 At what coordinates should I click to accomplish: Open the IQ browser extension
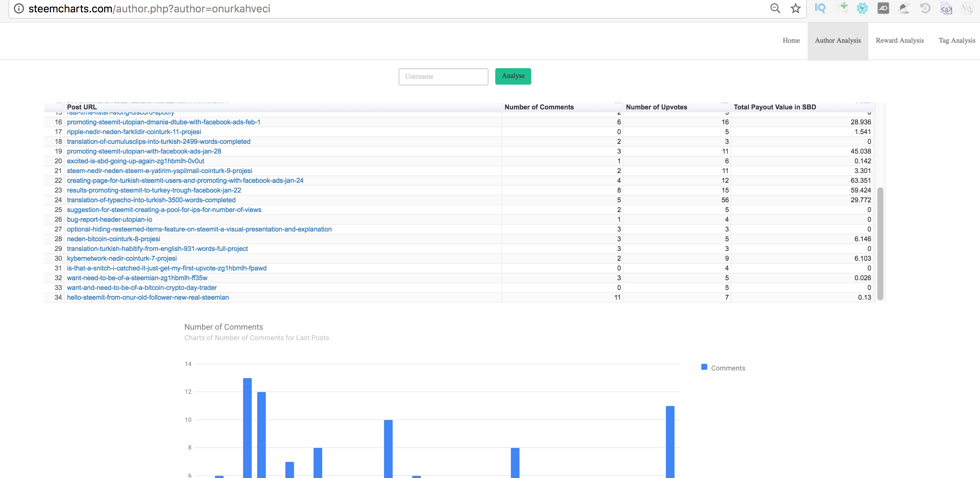tap(820, 8)
